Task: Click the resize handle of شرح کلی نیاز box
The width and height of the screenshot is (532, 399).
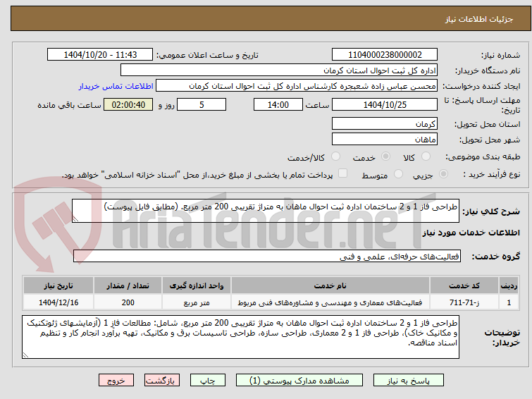Action: pos(75,219)
